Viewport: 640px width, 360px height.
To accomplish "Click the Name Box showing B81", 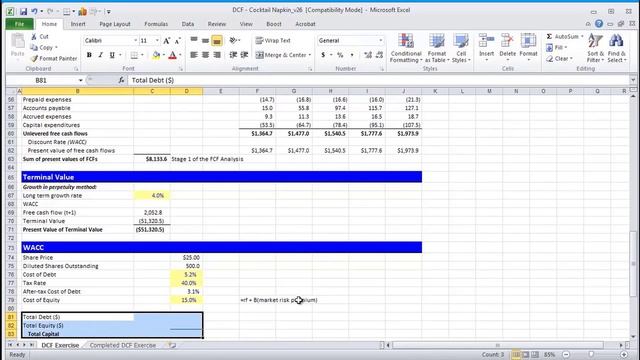I will click(41, 80).
